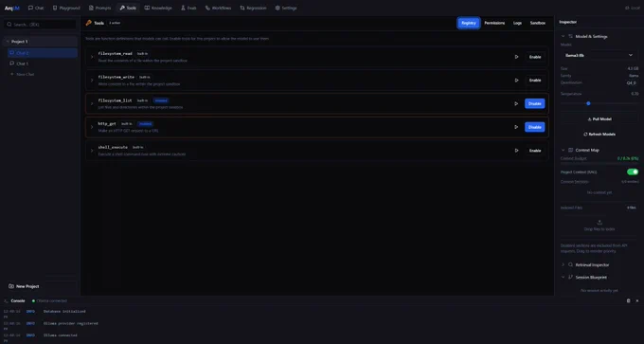Run test for shell_execute tool

click(x=516, y=151)
